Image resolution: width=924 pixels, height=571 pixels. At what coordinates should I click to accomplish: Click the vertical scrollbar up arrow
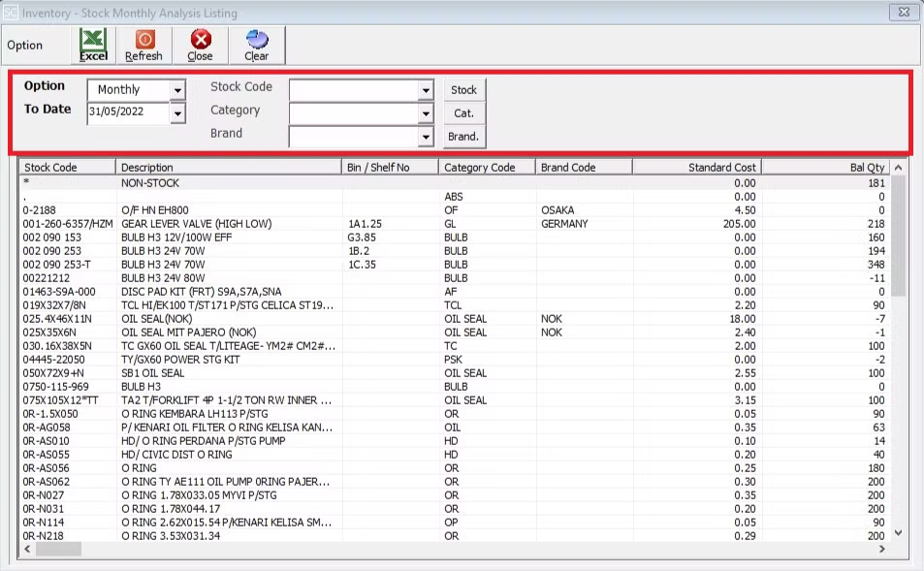pos(898,168)
